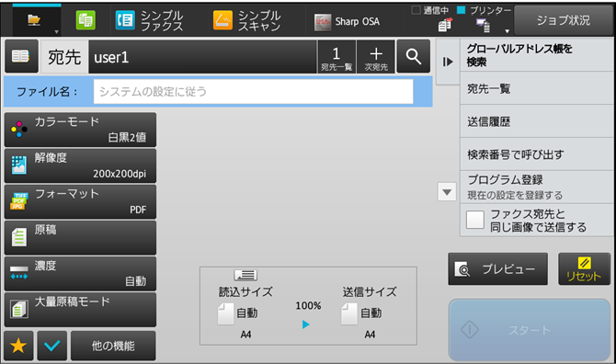Open 解像度 200x200dpi setting
Viewport: 616px width, 364px height.
(x=80, y=165)
